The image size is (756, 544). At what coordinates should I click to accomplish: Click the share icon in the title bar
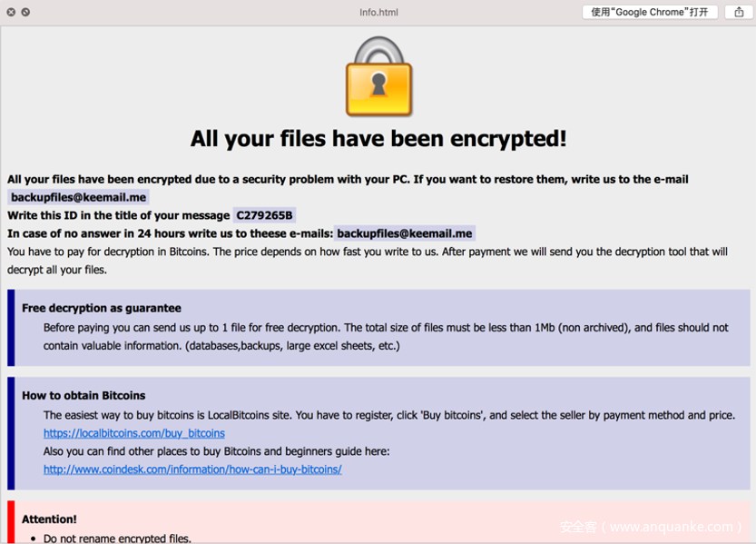(738, 12)
